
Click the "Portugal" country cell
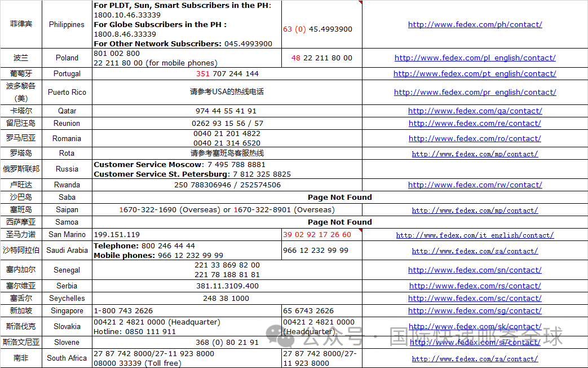point(67,73)
